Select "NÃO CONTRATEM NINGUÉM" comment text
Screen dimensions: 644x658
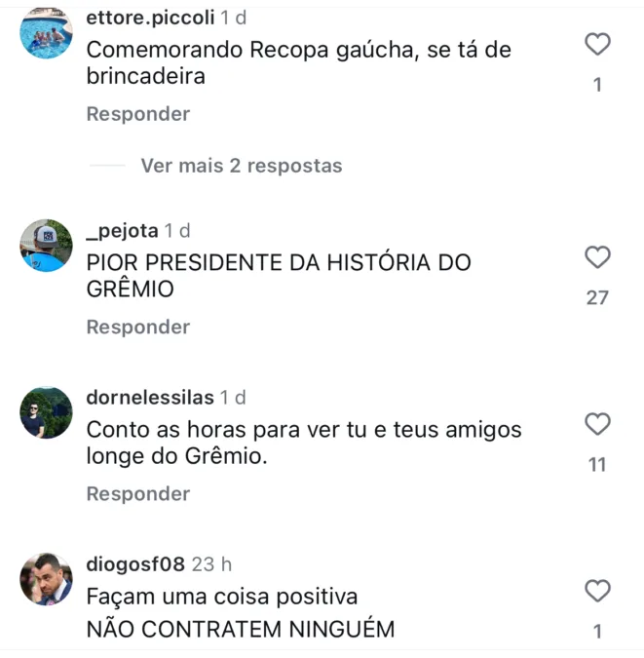pos(241,629)
